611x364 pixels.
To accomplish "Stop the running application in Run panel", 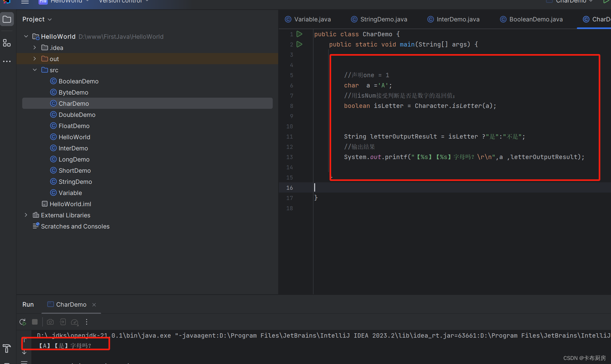I will [34, 322].
